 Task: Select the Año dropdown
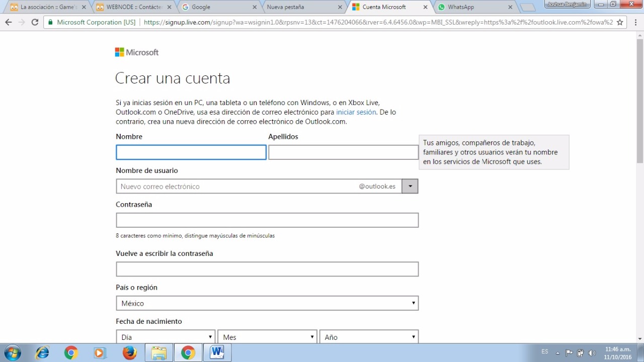369,337
